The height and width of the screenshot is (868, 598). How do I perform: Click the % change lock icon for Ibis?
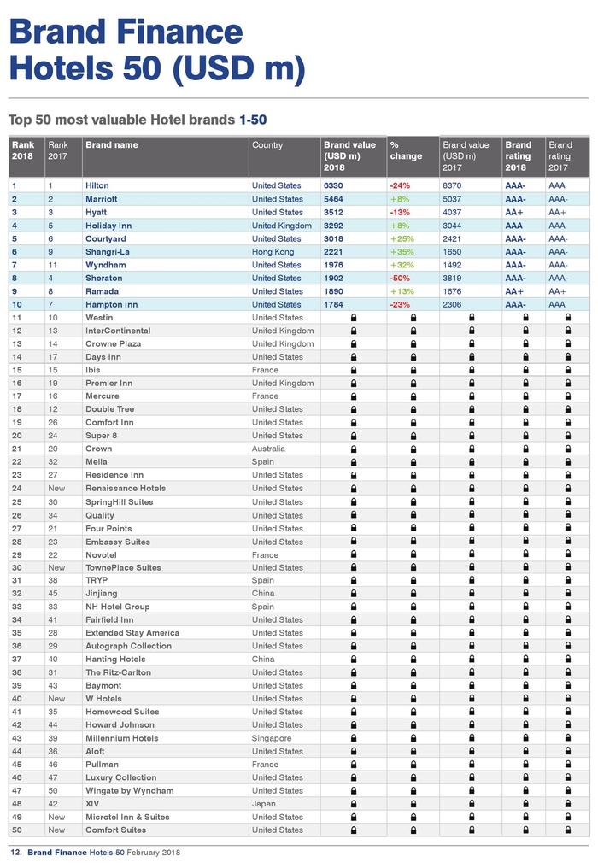(x=413, y=370)
